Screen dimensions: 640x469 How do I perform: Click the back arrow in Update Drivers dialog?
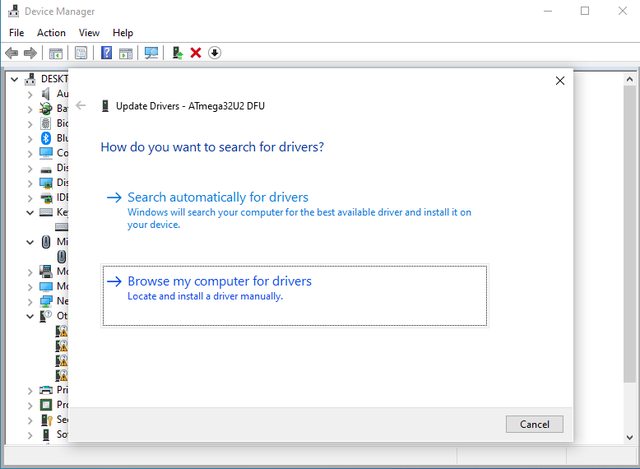click(x=81, y=106)
